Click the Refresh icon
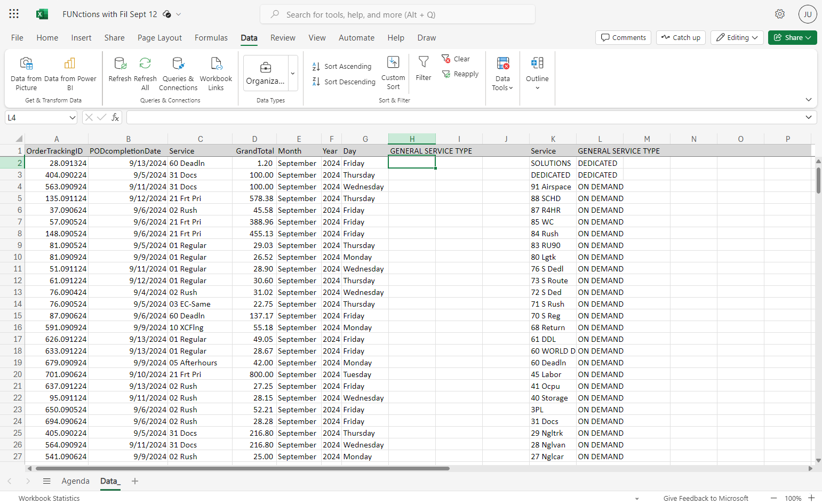The height and width of the screenshot is (504, 822). 120,69
